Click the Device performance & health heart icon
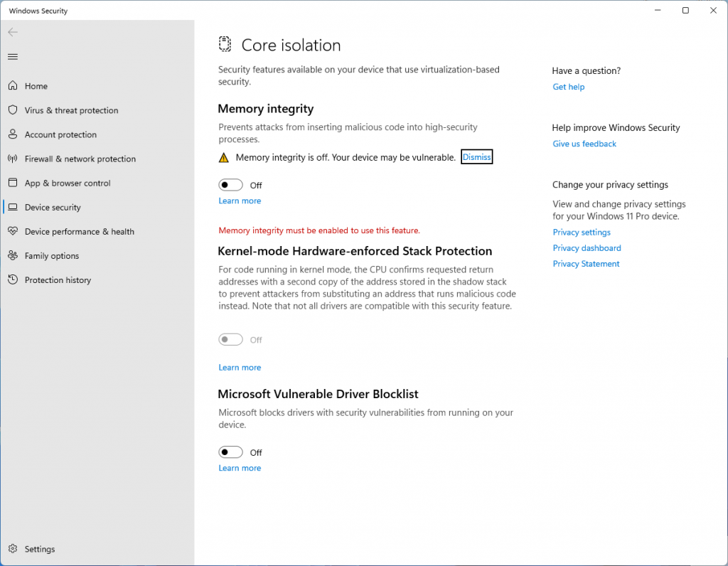Viewport: 728px width, 566px height. [13, 232]
